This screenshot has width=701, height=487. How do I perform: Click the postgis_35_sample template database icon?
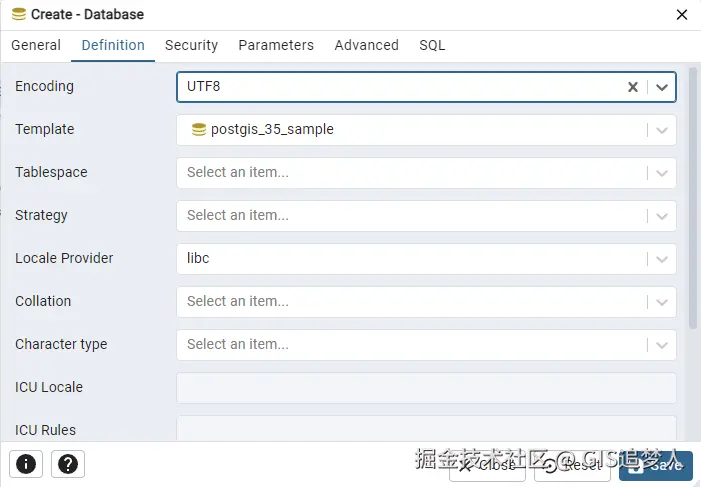(198, 129)
